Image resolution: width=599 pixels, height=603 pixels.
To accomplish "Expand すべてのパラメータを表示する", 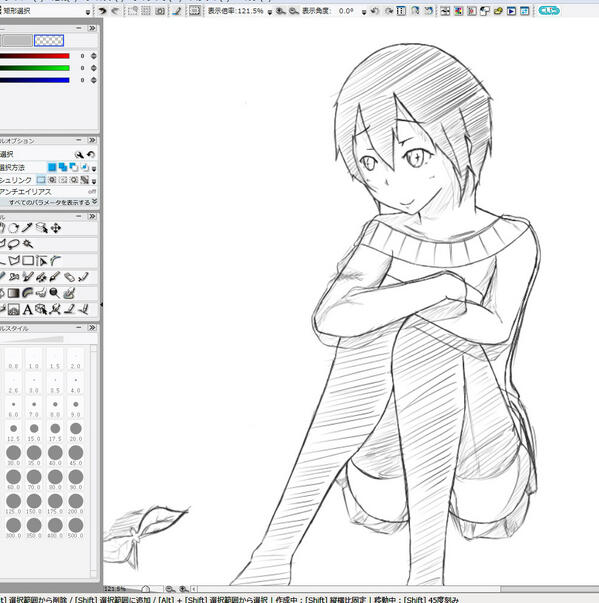I will coord(53,202).
